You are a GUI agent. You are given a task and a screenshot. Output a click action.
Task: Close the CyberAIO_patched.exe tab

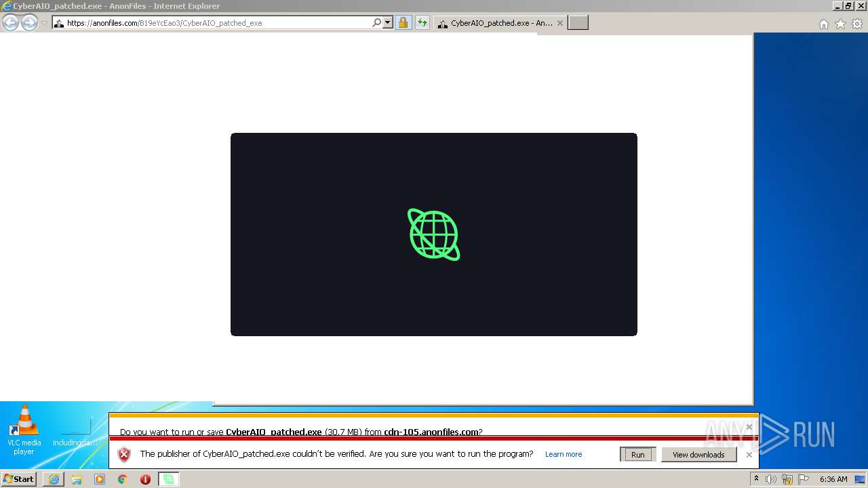(x=559, y=22)
